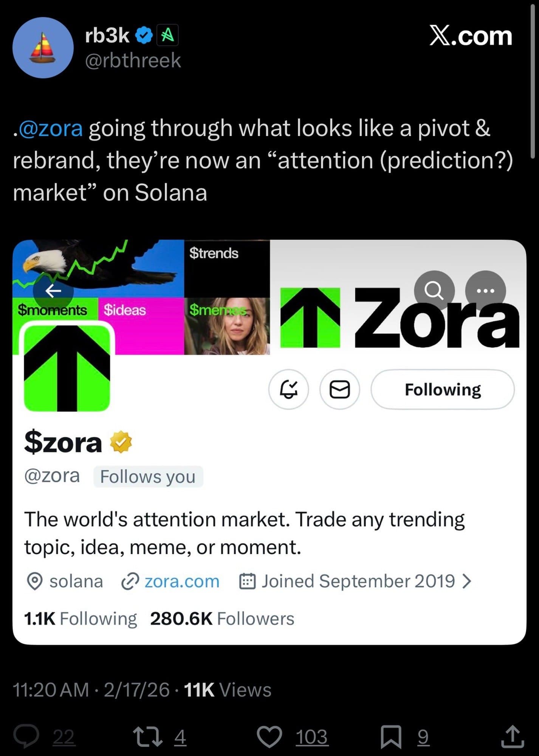This screenshot has height=756, width=539.
Task: Tap the rb3k sailboat profile avatar
Action: coord(43,48)
